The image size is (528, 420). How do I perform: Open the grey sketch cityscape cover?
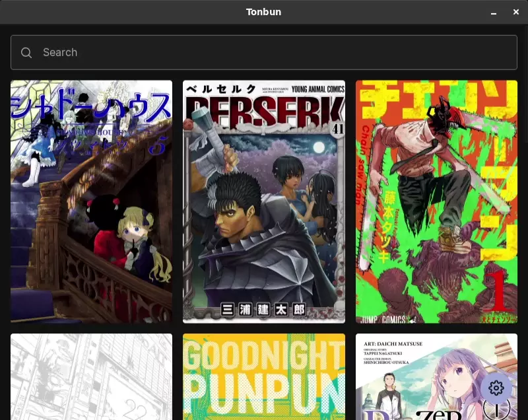[91, 376]
